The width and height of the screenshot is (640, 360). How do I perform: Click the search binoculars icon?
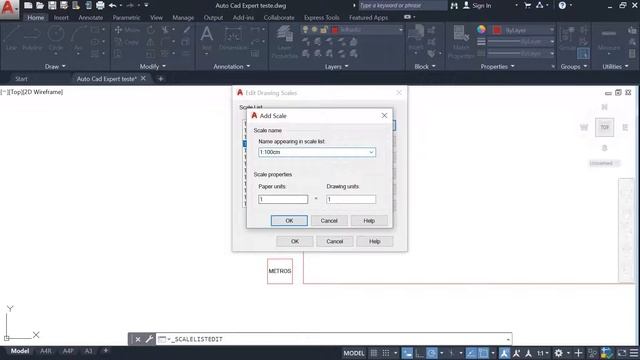coord(454,5)
